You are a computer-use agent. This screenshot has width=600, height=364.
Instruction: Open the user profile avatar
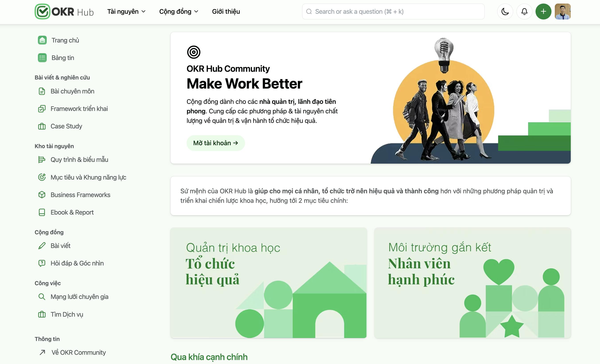[563, 12]
